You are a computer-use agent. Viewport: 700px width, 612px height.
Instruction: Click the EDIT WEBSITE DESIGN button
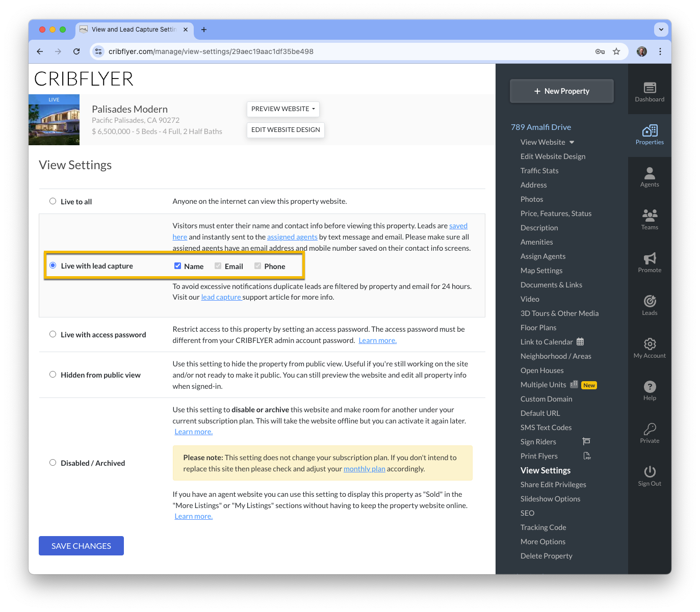286,130
